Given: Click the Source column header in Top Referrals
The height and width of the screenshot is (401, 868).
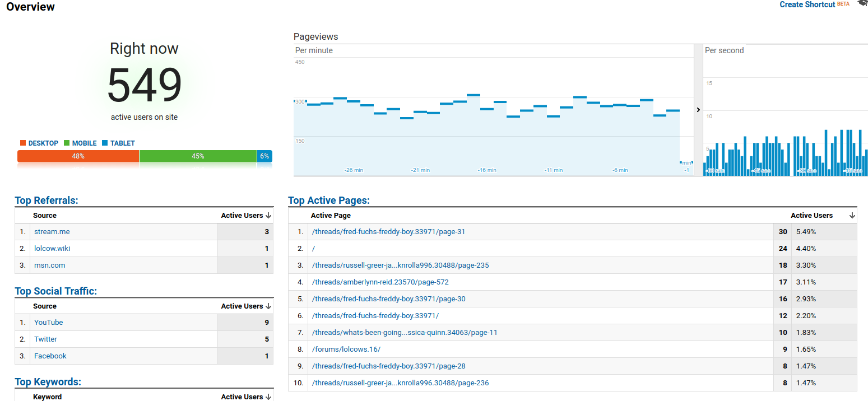Looking at the screenshot, I should (45, 216).
